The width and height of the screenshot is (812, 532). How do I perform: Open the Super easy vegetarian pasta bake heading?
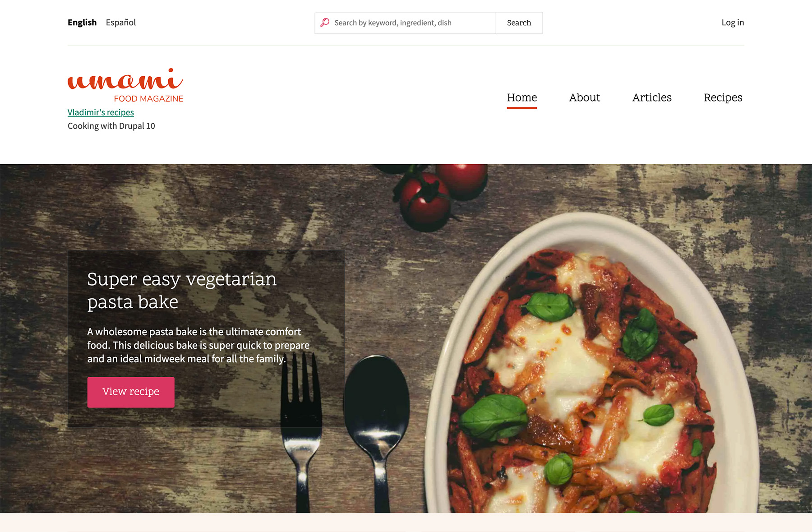[x=182, y=291]
